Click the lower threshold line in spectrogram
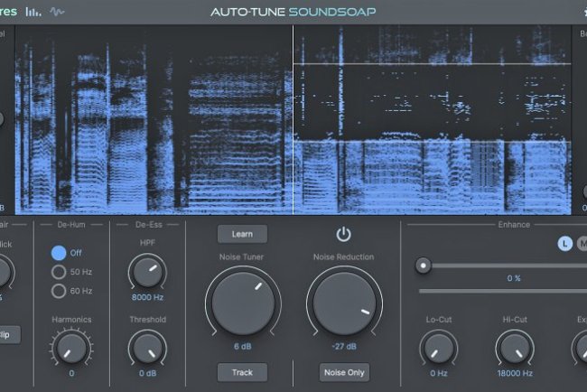Image resolution: width=587 pixels, height=392 pixels. coord(433,142)
